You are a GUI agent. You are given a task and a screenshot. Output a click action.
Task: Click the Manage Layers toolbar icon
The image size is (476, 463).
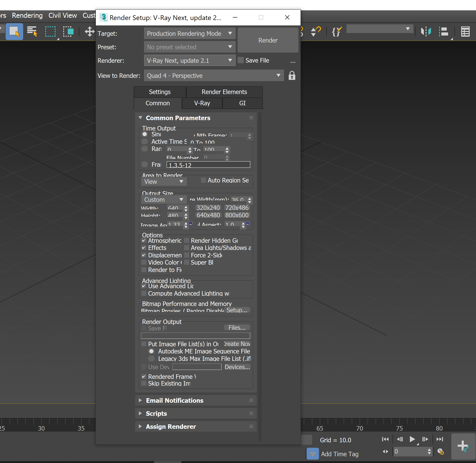click(444, 32)
